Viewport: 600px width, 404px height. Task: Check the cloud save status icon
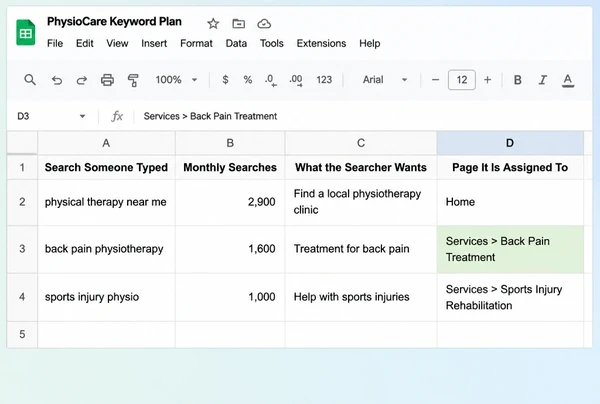point(264,24)
